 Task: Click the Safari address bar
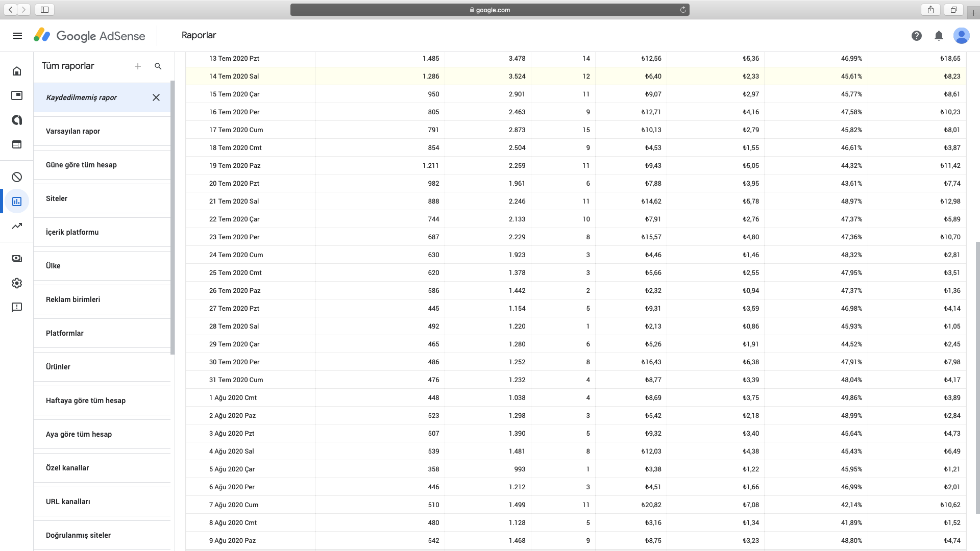coord(489,10)
